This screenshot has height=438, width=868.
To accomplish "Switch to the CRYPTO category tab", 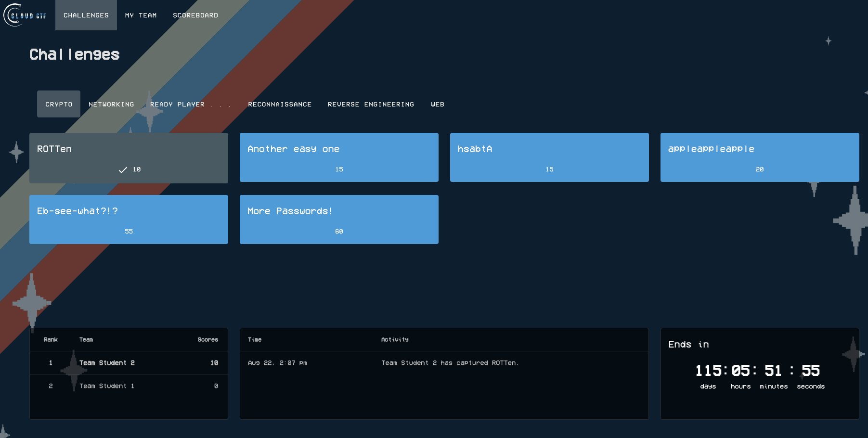I will click(x=58, y=104).
